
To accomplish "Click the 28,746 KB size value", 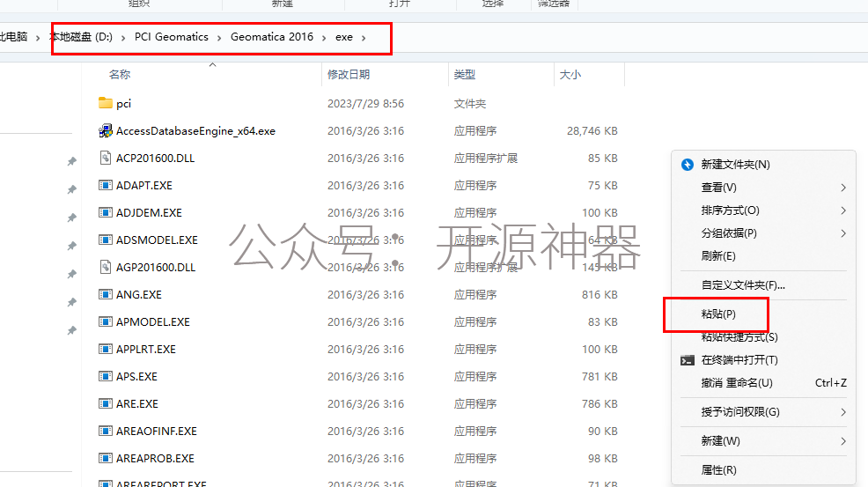I will tap(592, 131).
